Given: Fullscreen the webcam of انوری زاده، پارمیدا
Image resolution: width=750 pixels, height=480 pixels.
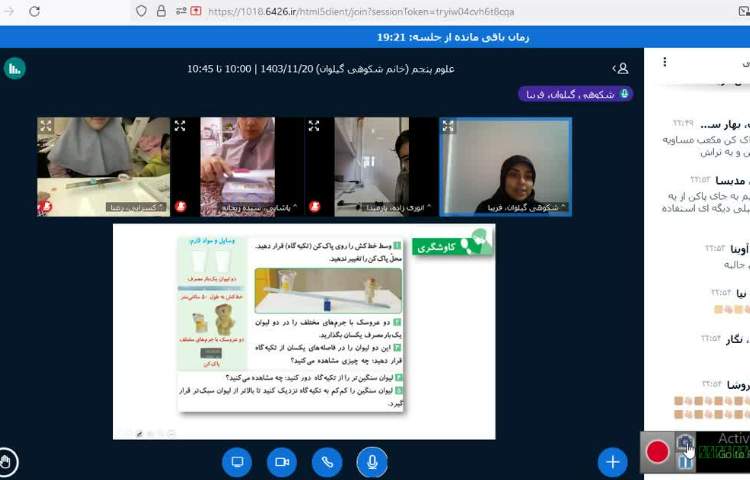Looking at the screenshot, I should pos(314,126).
